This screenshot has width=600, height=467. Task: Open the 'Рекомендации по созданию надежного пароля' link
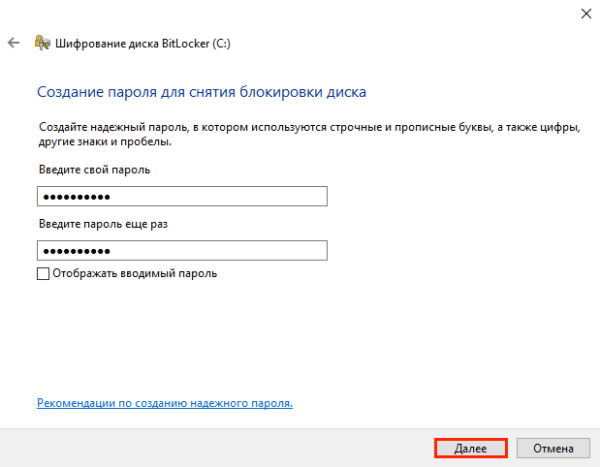[x=165, y=403]
